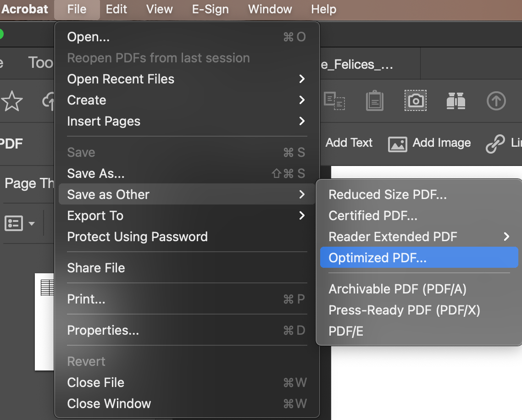522x420 pixels.
Task: Open the E-Sign menu
Action: 210,9
